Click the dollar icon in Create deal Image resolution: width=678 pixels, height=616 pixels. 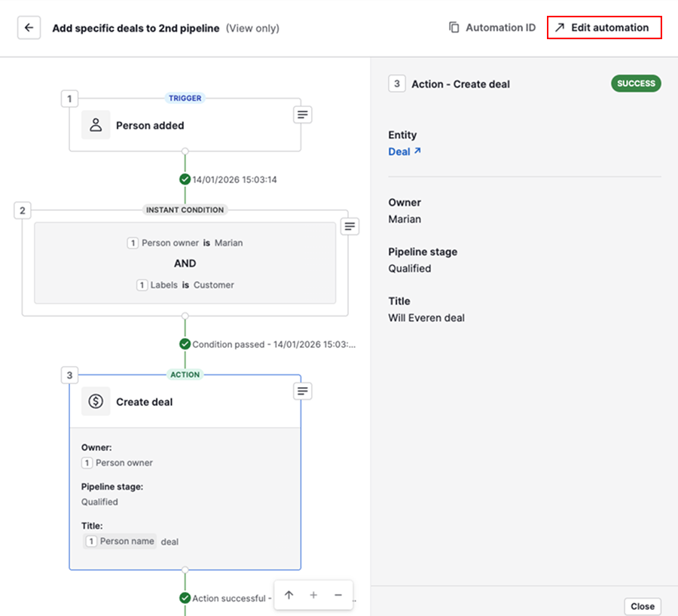click(x=96, y=401)
